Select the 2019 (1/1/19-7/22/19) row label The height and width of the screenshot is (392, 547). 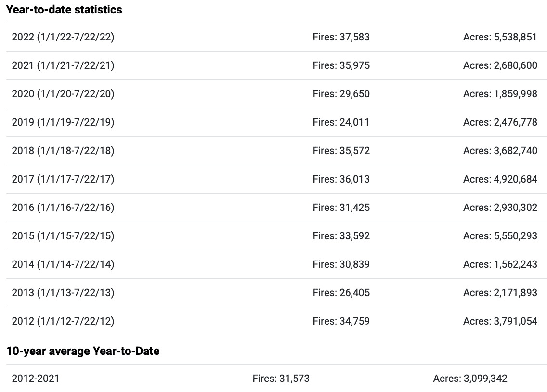click(63, 122)
